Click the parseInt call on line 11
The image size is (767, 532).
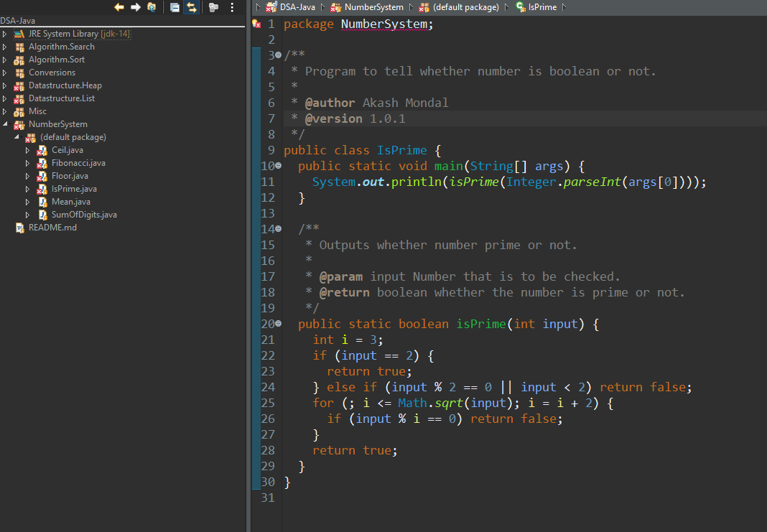pos(591,182)
